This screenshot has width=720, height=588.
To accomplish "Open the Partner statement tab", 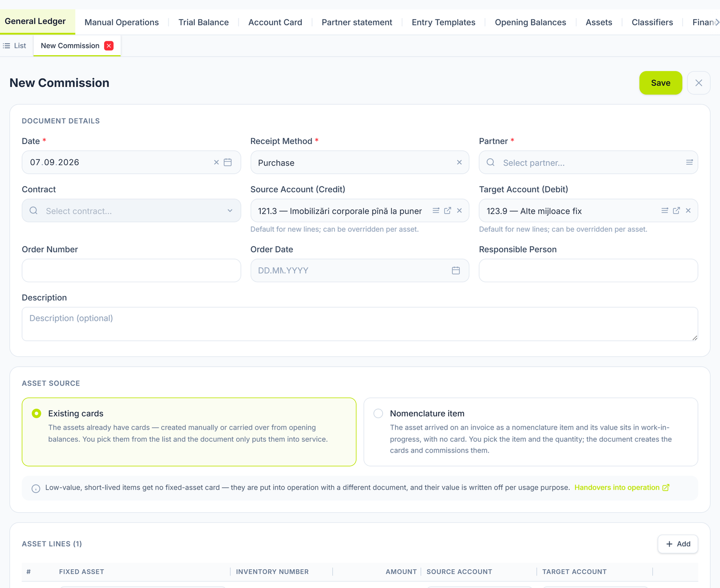I will [x=357, y=23].
